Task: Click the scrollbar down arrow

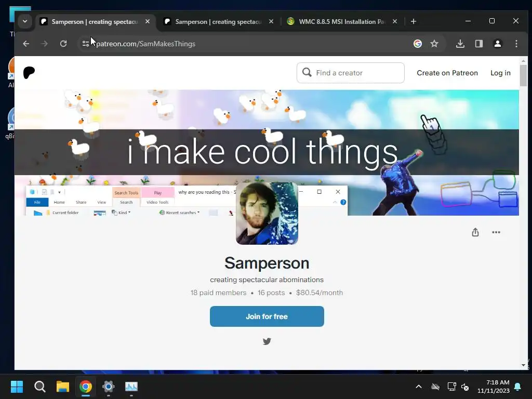Action: [524, 365]
